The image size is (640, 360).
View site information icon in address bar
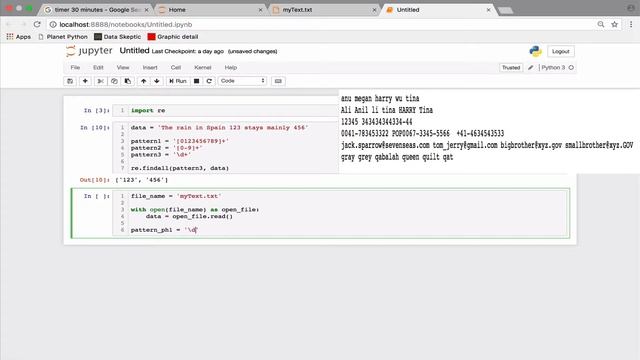point(53,24)
